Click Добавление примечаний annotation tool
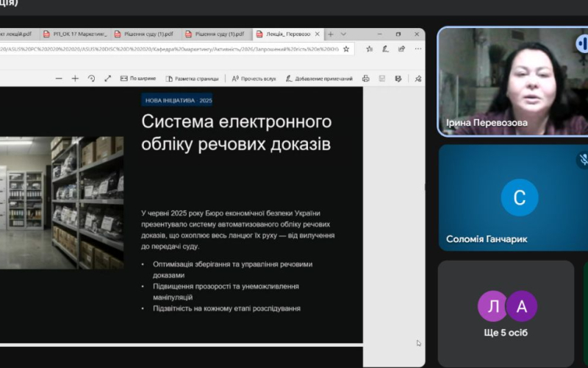The image size is (588, 368). [x=319, y=79]
